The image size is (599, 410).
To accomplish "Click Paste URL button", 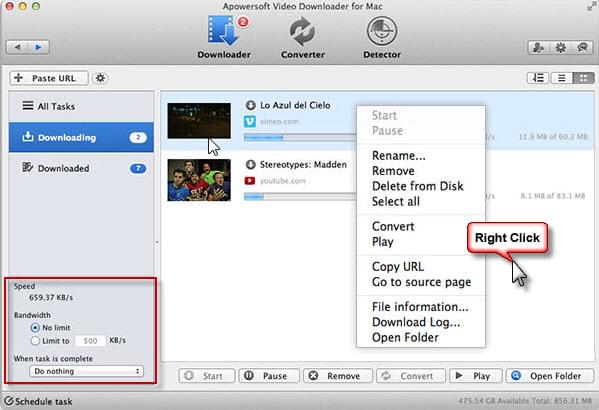I will [x=49, y=78].
